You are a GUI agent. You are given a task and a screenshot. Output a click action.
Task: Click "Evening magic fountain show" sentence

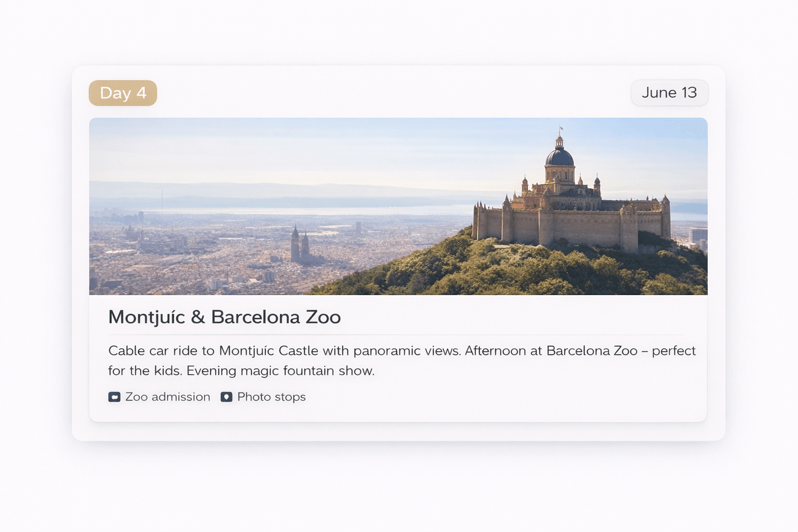click(281, 371)
